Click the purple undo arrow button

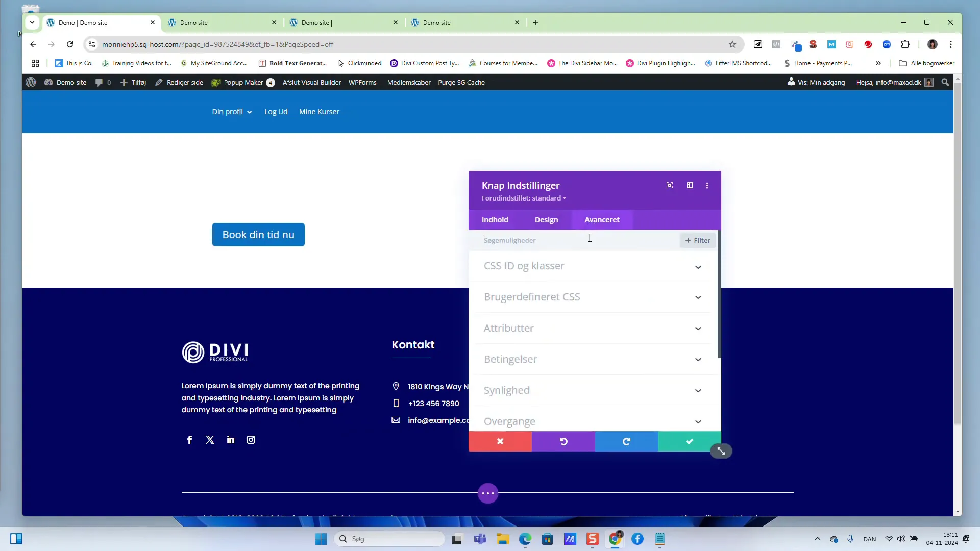[563, 441]
